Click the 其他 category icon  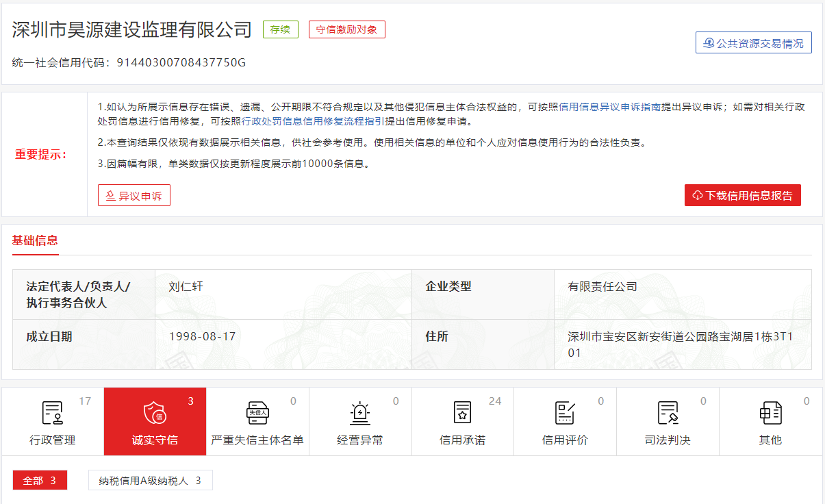pyautogui.click(x=770, y=413)
